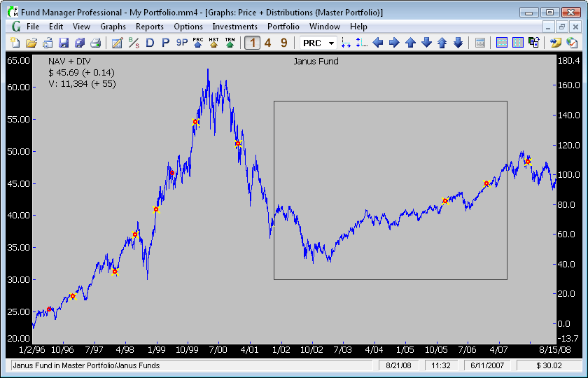This screenshot has height=378, width=588.
Task: Toggle single graph layout button 1
Action: point(253,43)
